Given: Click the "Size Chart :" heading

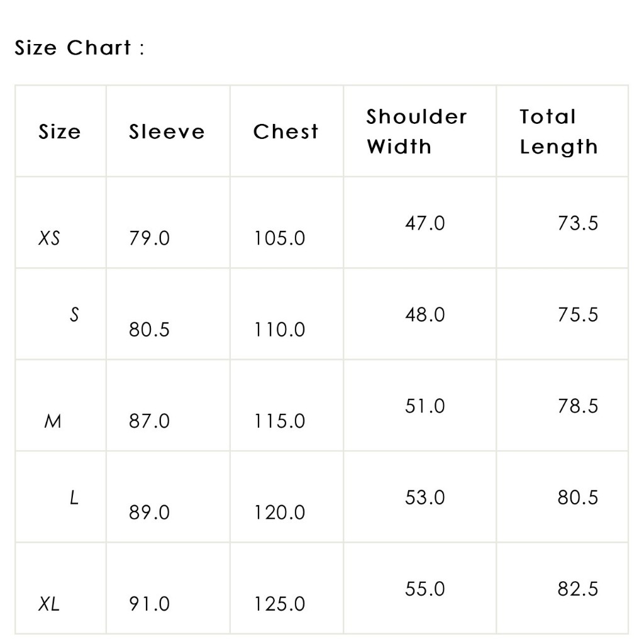Looking at the screenshot, I should pos(79,48).
